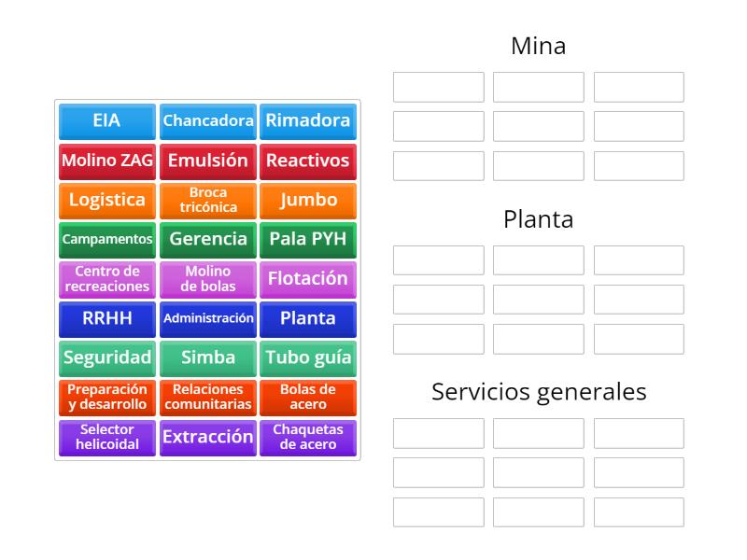The width and height of the screenshot is (747, 560).
Task: Select the Broca tricónica card
Action: tap(207, 200)
